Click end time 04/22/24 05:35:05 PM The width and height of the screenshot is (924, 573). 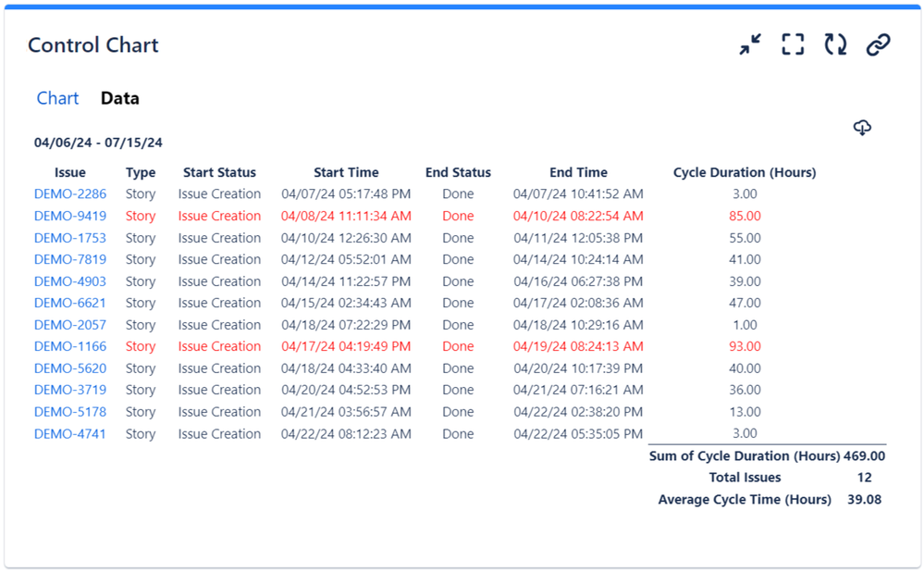578,434
